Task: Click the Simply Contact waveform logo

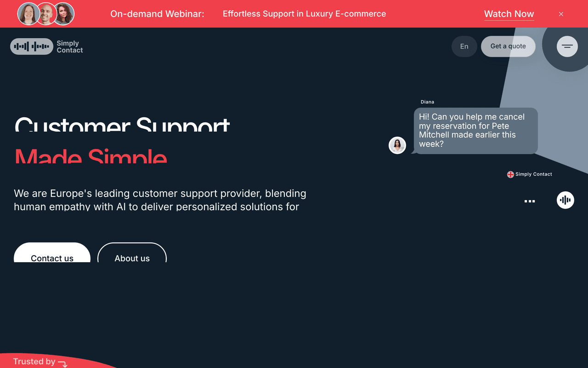Action: click(x=32, y=46)
